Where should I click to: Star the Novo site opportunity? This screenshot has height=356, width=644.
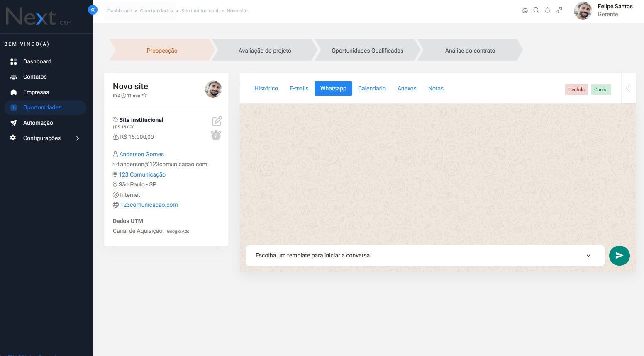point(144,96)
